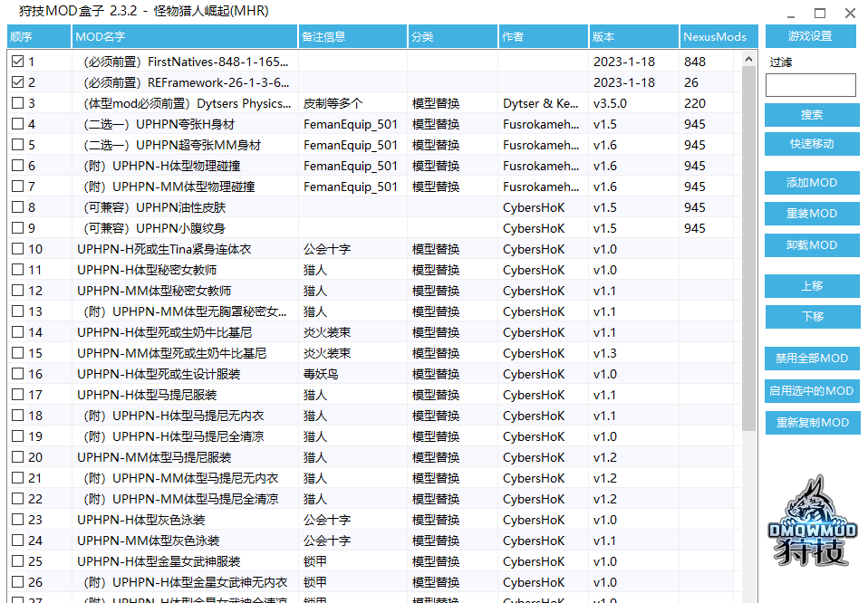Click the 重新复制MOD button
The image size is (868, 603).
tap(812, 423)
